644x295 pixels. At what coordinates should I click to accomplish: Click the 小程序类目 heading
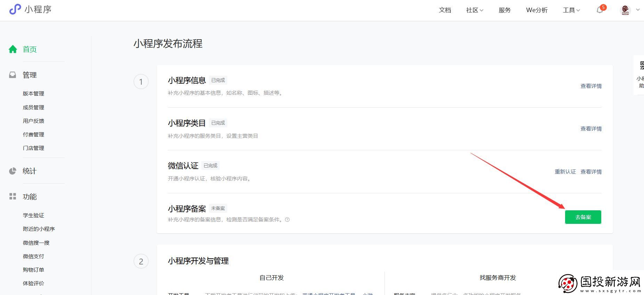(x=187, y=123)
